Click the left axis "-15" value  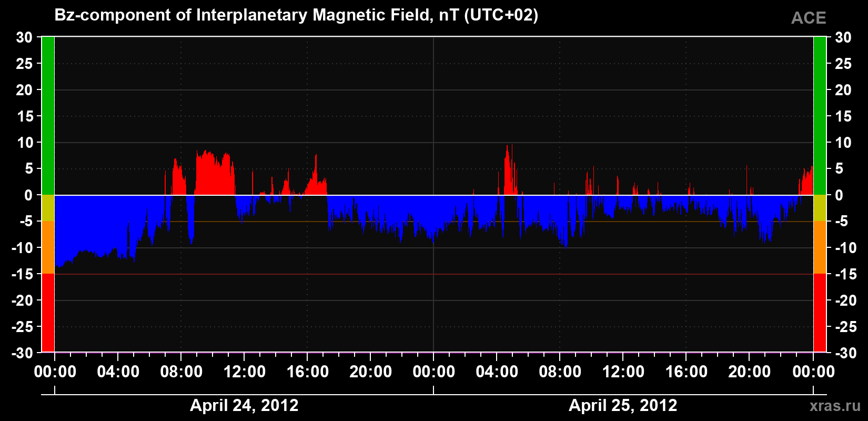pos(22,274)
